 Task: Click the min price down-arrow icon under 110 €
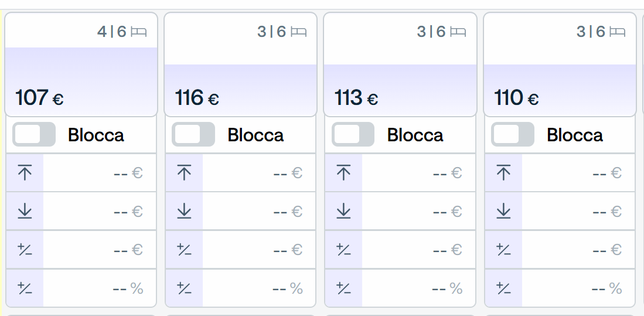pyautogui.click(x=503, y=211)
